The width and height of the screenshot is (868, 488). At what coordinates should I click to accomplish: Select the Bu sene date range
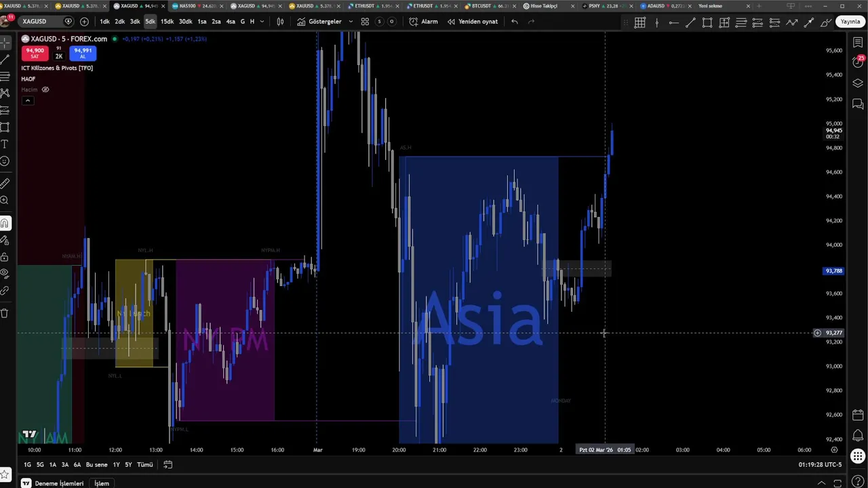pos(96,465)
